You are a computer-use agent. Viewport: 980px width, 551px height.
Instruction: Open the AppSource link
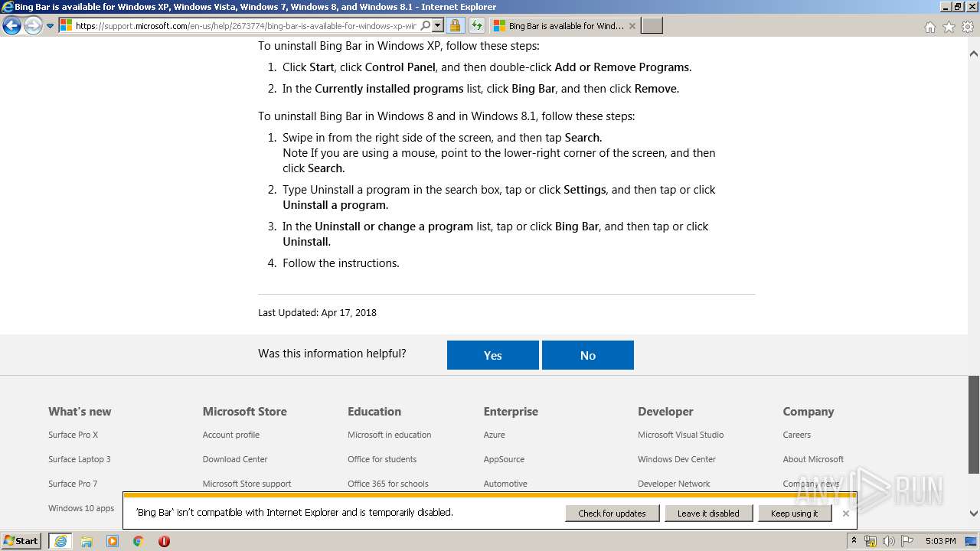(504, 459)
